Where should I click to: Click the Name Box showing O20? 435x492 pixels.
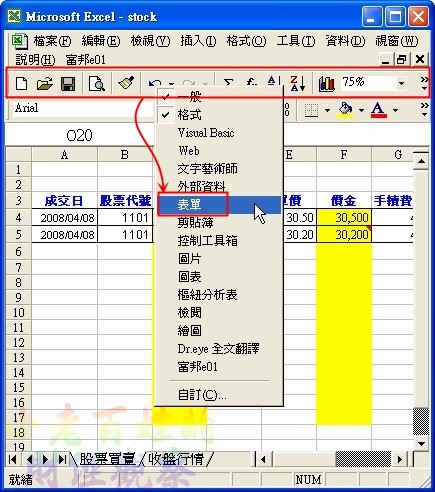(x=79, y=135)
